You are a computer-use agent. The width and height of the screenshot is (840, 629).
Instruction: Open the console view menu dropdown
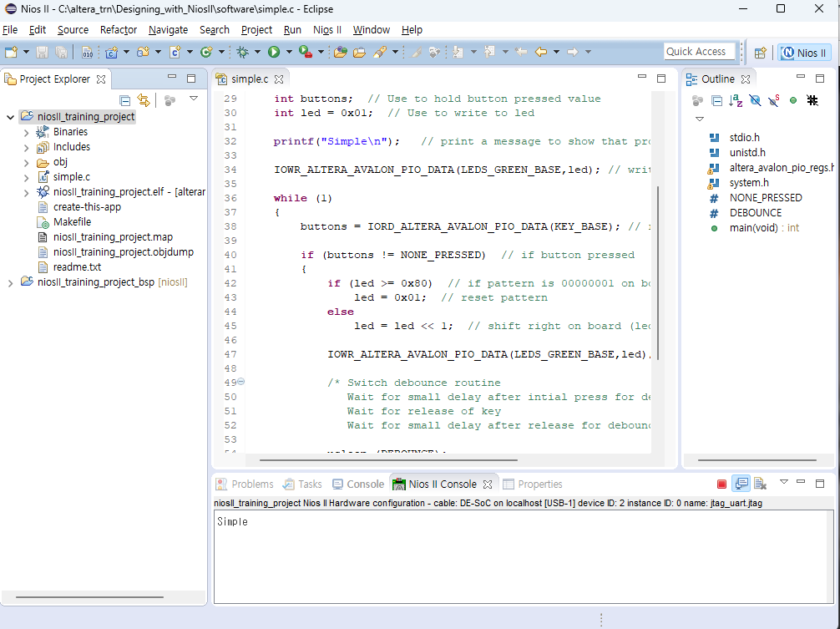point(784,482)
